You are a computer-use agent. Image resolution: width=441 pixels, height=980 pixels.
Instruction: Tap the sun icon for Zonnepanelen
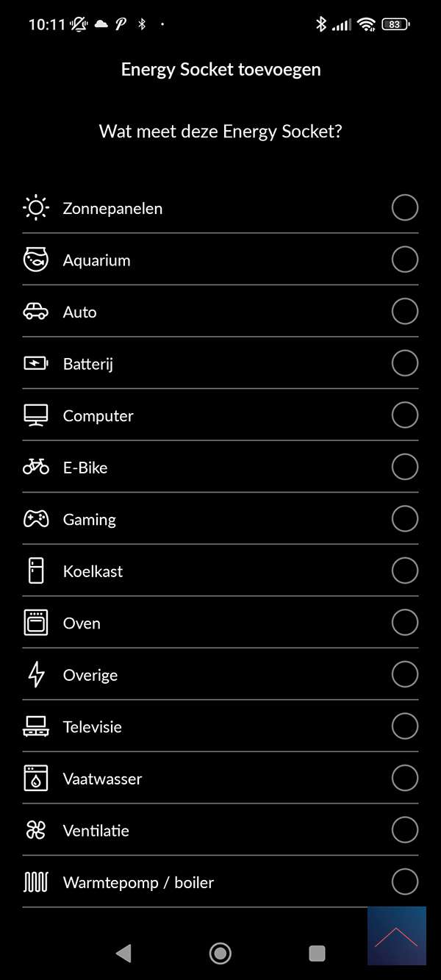[35, 208]
